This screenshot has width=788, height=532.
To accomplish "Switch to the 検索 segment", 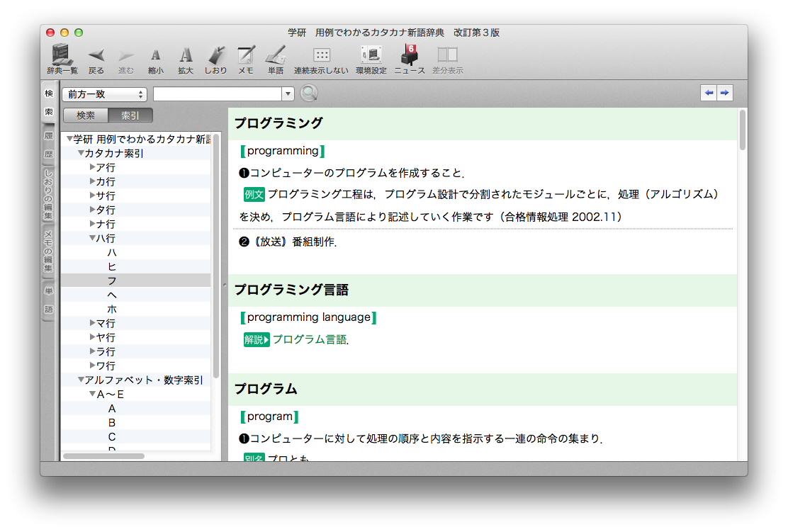I will (x=85, y=115).
